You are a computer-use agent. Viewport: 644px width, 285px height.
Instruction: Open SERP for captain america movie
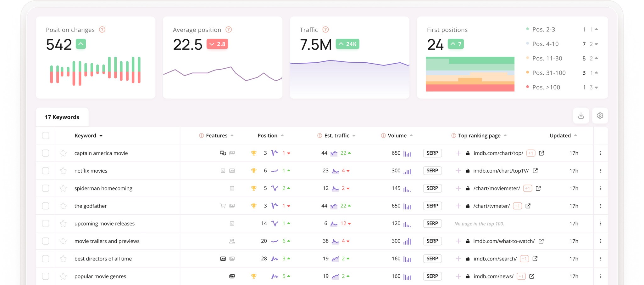pos(432,153)
